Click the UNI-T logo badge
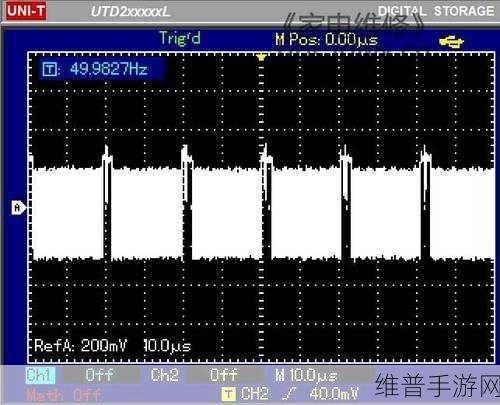 tap(26, 11)
